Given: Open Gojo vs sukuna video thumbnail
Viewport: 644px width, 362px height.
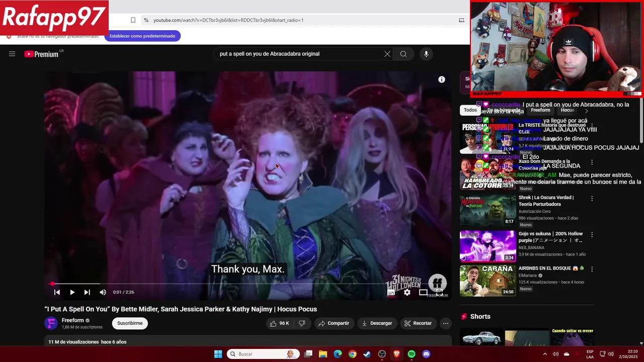Looking at the screenshot, I should tap(488, 246).
